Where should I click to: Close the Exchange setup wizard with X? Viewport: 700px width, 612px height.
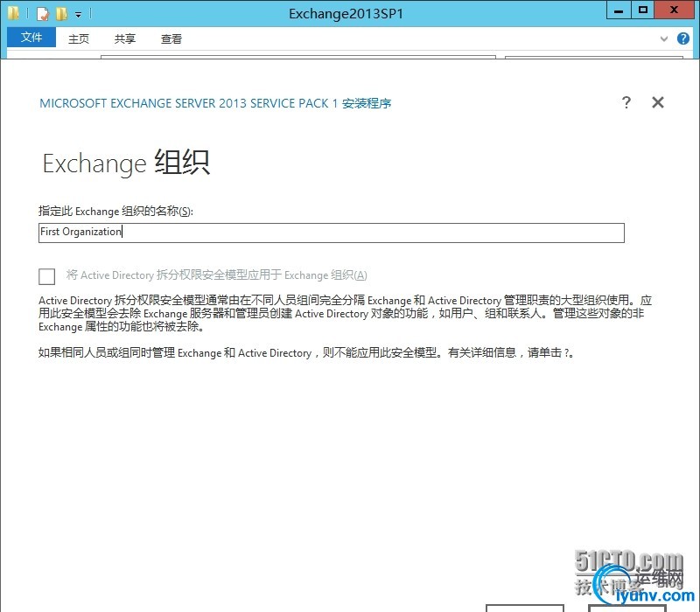pos(658,102)
